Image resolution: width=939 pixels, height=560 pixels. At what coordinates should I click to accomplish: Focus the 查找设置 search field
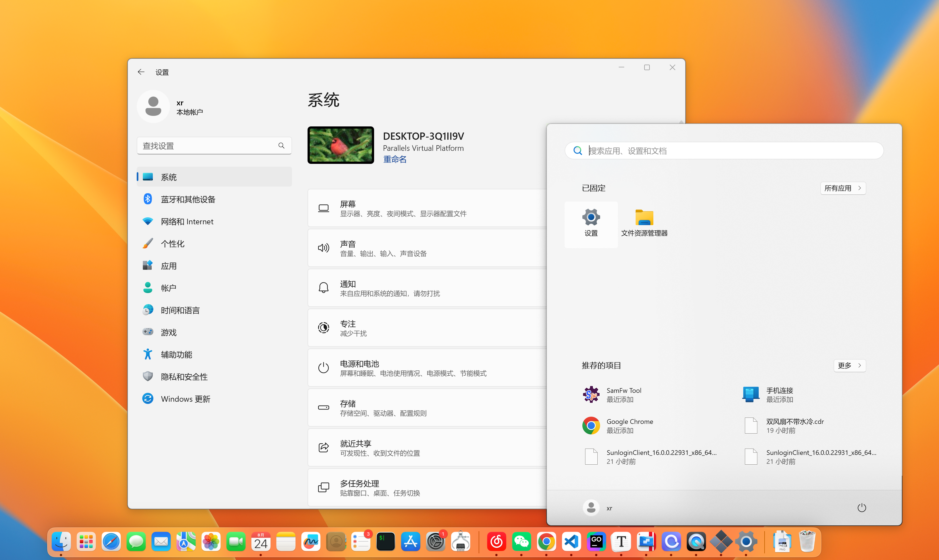pyautogui.click(x=214, y=146)
